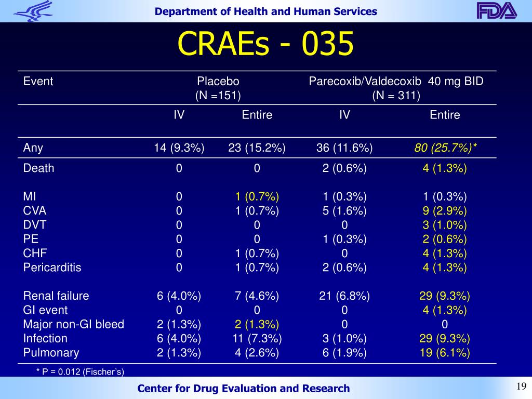The height and width of the screenshot is (399, 532).
Task: Click the 'Pulmonary' row label
Action: [x=51, y=353]
